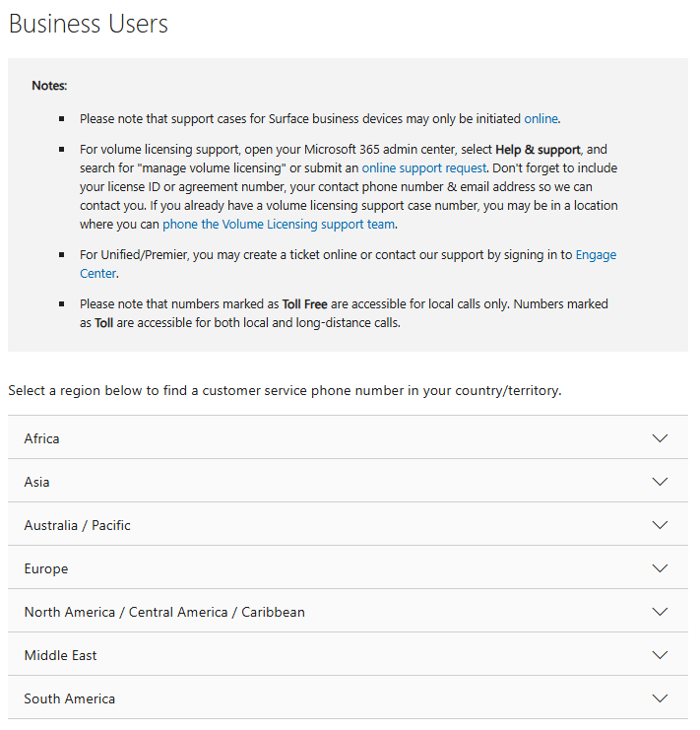Show North America / Central America / Caribbean numbers

point(164,612)
